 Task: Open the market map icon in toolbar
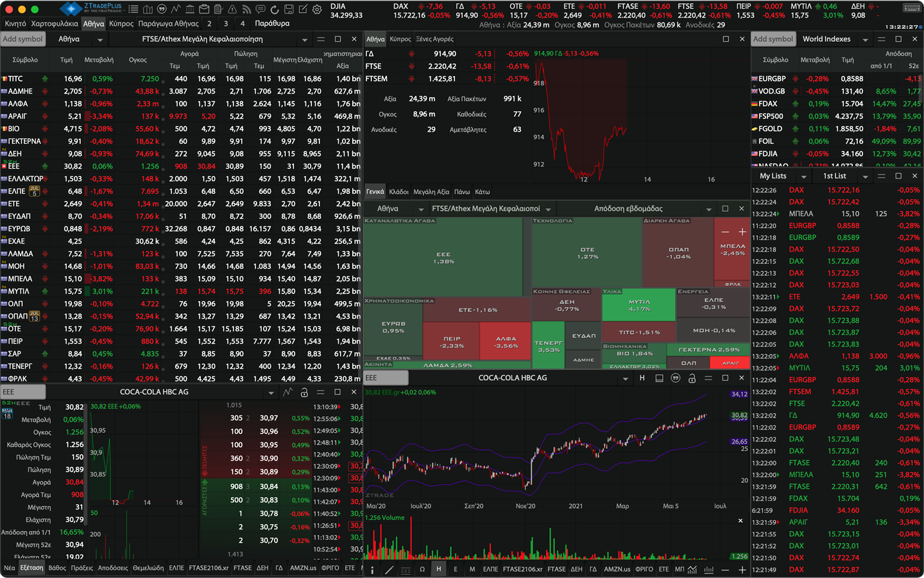pyautogui.click(x=148, y=9)
